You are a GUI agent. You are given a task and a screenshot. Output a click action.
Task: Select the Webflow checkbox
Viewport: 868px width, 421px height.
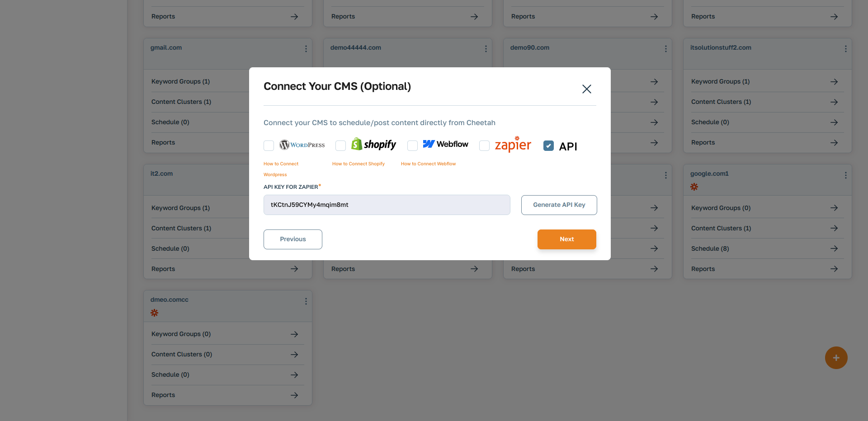[x=412, y=145]
